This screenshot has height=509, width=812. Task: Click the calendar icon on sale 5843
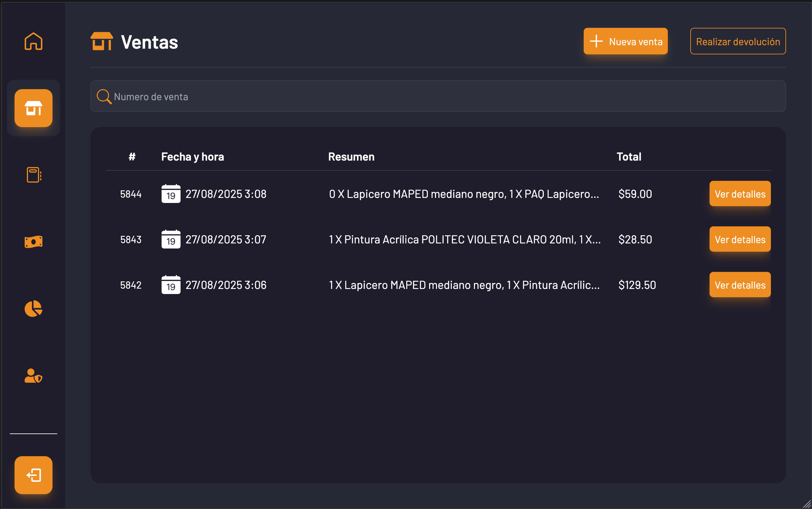(171, 239)
